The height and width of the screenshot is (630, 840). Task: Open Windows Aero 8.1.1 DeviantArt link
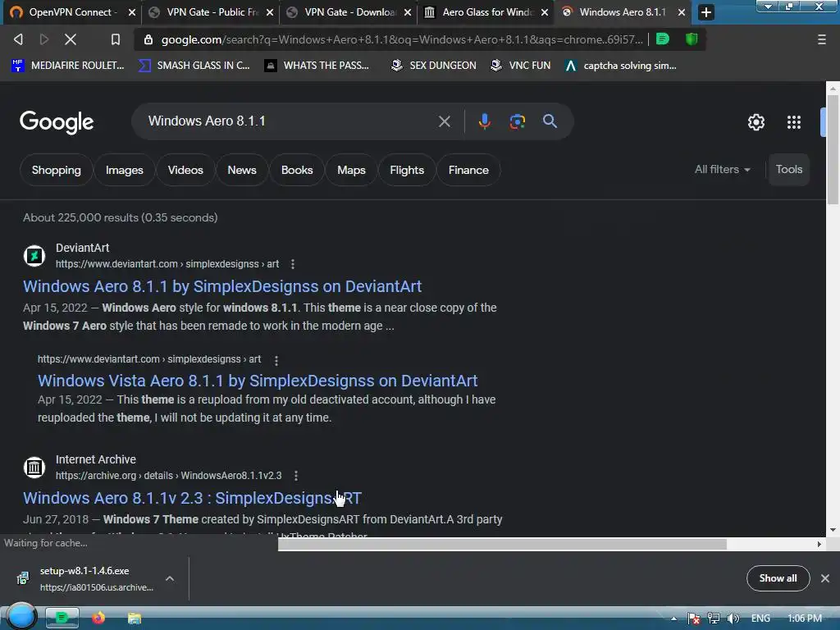(x=222, y=286)
